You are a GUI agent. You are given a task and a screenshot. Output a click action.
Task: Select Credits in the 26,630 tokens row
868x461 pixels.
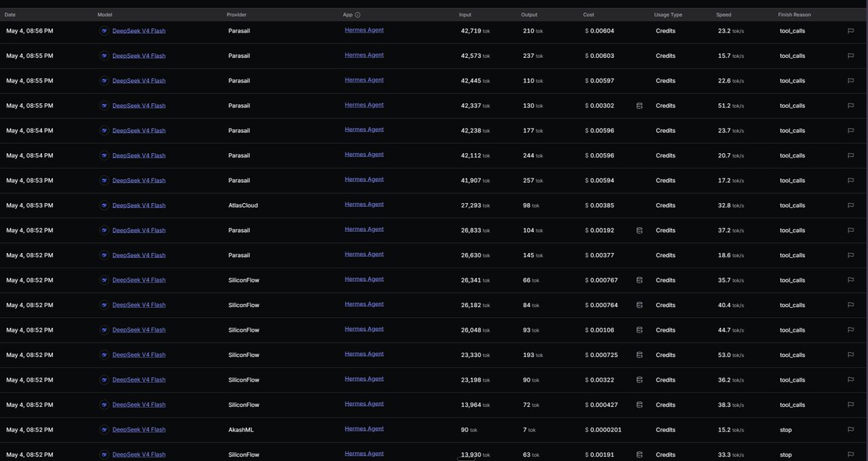click(x=665, y=255)
